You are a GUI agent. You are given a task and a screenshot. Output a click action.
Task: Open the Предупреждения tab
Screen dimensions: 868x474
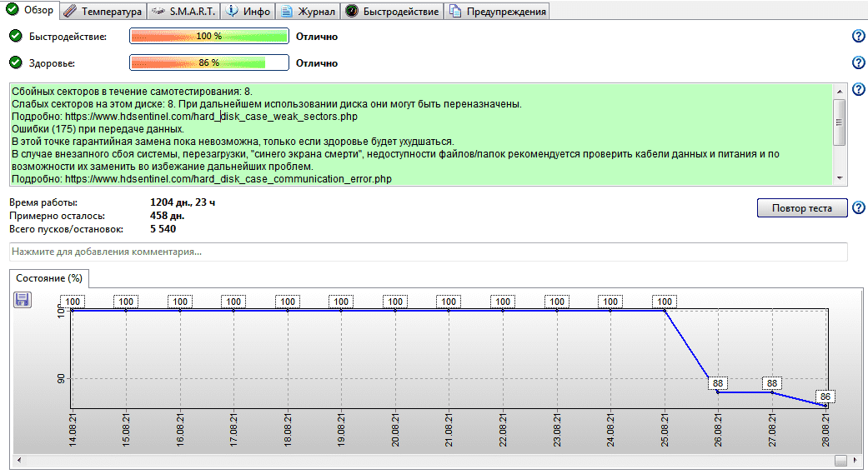[498, 12]
